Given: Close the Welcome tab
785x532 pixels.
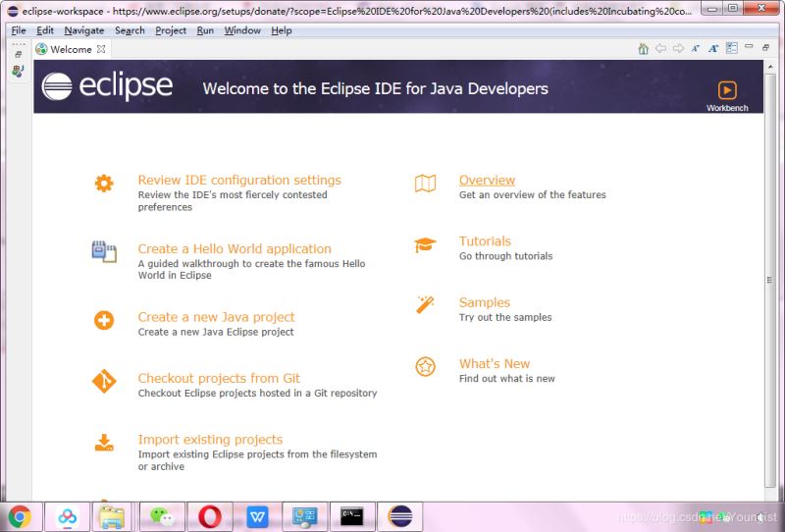Looking at the screenshot, I should coord(101,49).
